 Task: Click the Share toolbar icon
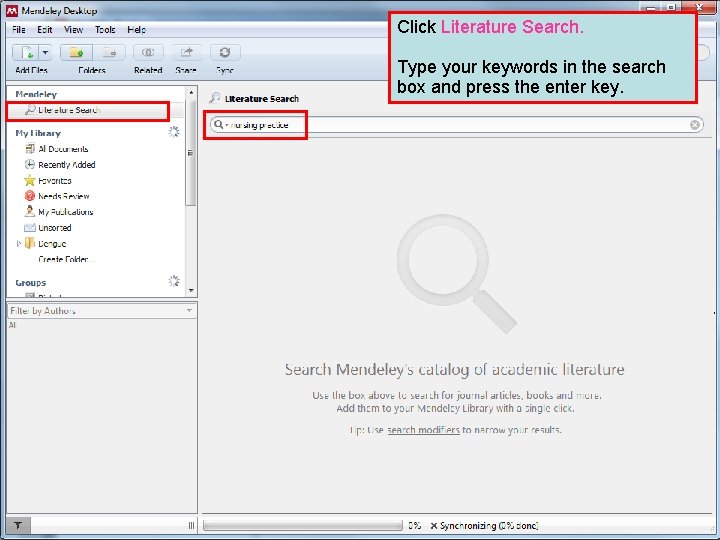pos(186,53)
